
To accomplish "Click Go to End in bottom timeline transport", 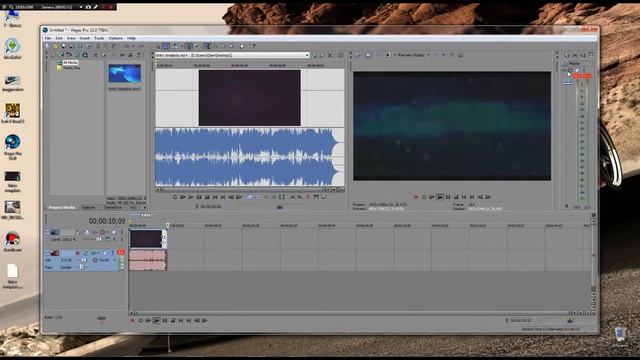I will point(189,321).
